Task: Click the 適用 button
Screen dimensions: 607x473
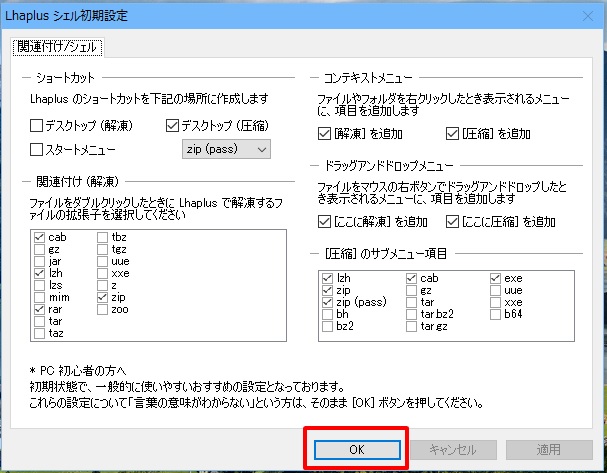Action: click(x=549, y=450)
